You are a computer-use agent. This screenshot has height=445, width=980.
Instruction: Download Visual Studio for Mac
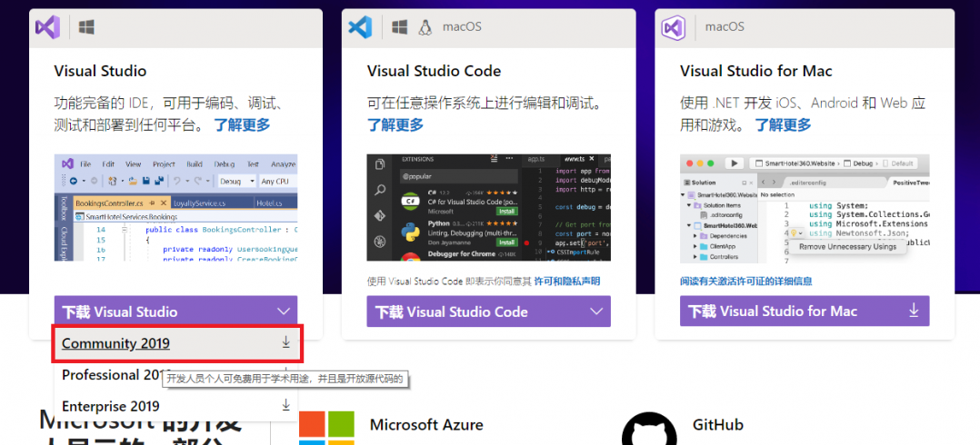[805, 311]
